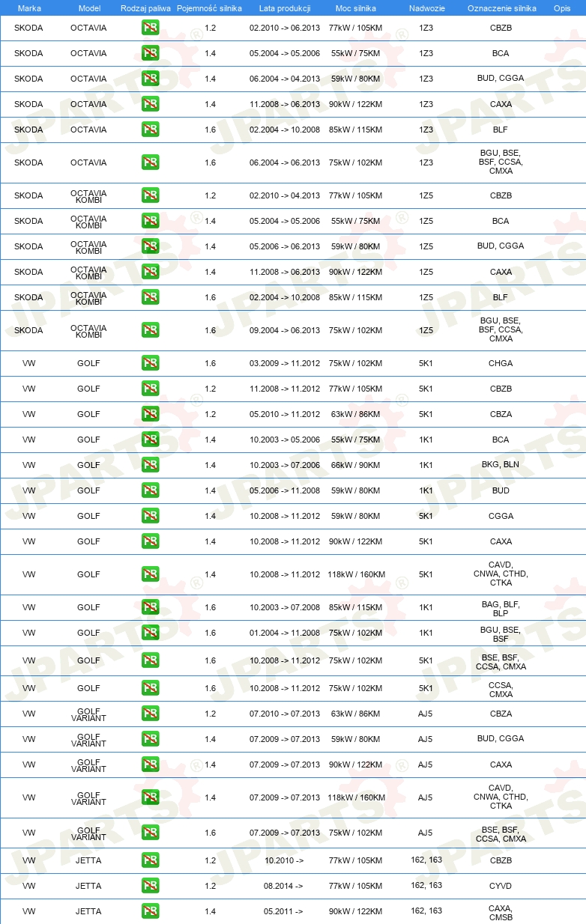This screenshot has width=586, height=924.
Task: Click petrol icon in Golf 5K1 CBZB row
Action: click(x=150, y=389)
